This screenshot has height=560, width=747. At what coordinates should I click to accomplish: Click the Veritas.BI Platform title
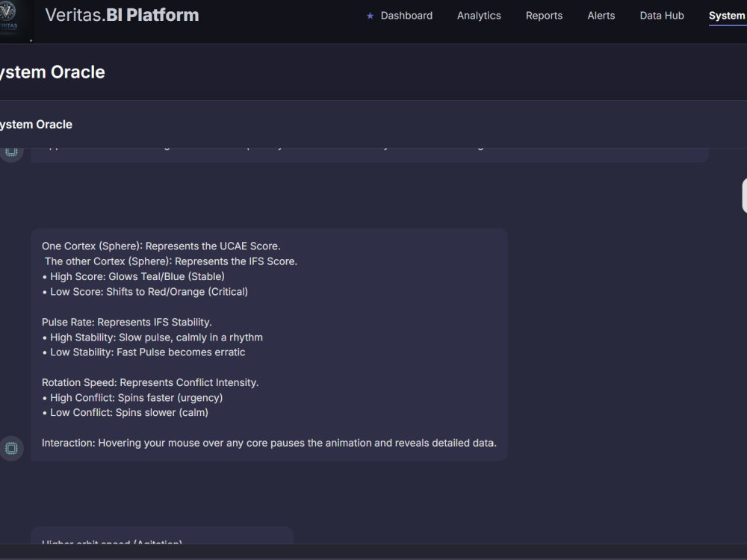pyautogui.click(x=122, y=15)
